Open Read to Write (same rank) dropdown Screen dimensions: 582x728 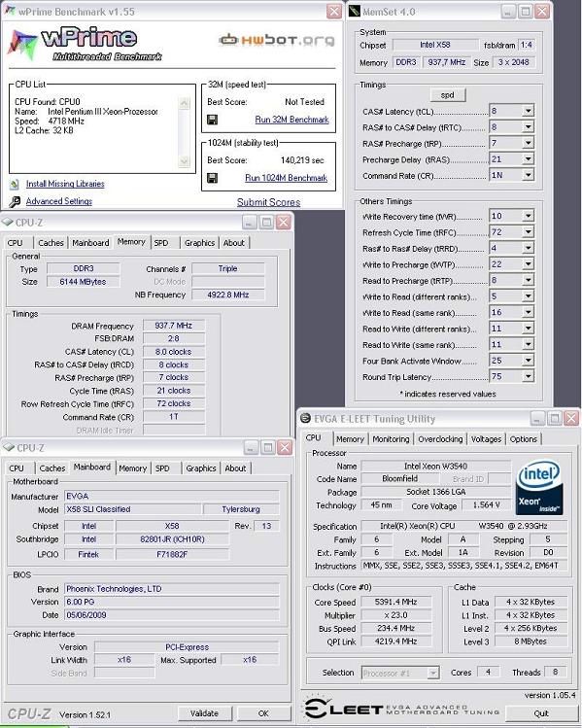coord(528,344)
